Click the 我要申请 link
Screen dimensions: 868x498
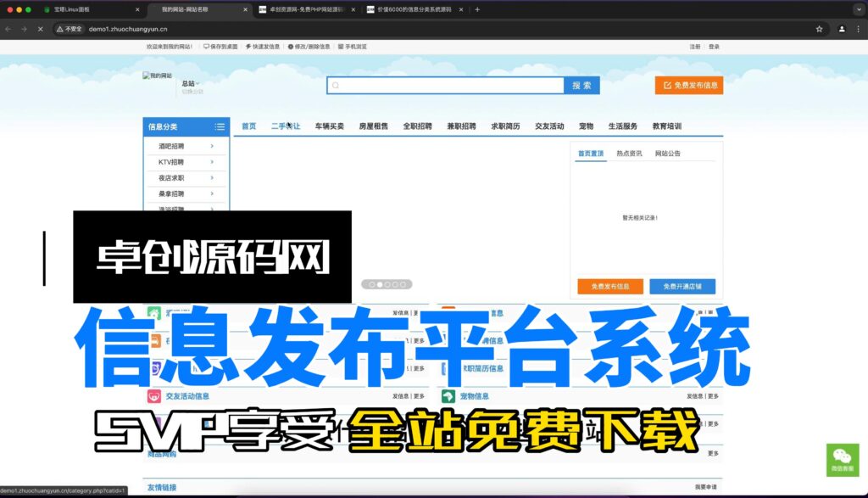(706, 487)
